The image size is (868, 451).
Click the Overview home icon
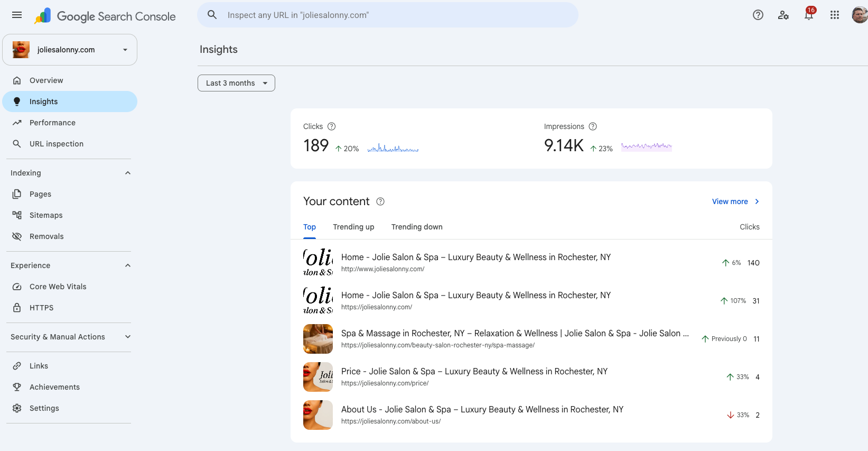click(17, 80)
